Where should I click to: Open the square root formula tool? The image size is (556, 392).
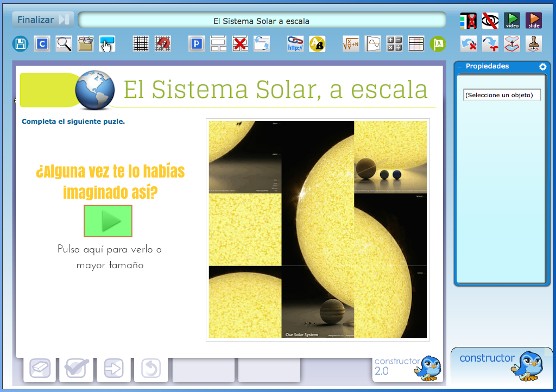[351, 44]
